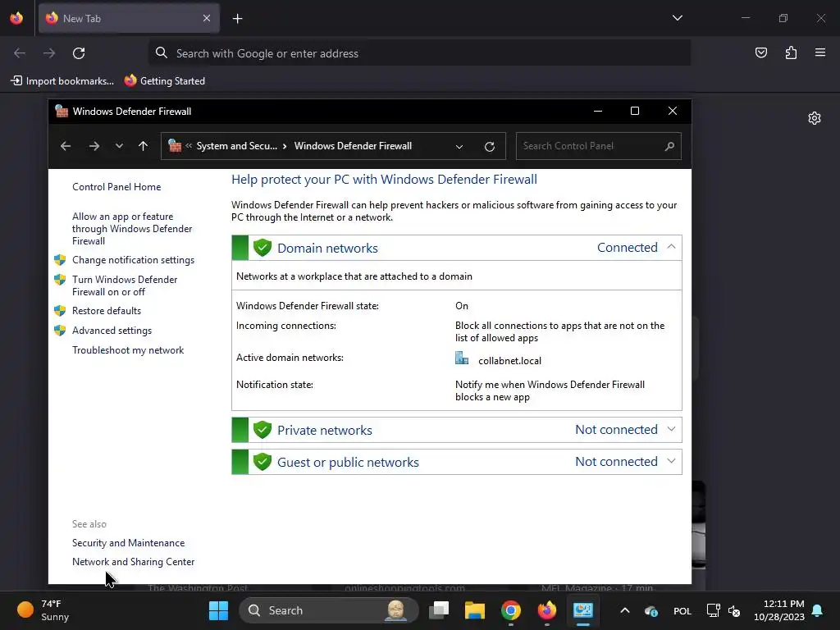Click the muted volume tray icon
840x630 pixels.
click(734, 610)
